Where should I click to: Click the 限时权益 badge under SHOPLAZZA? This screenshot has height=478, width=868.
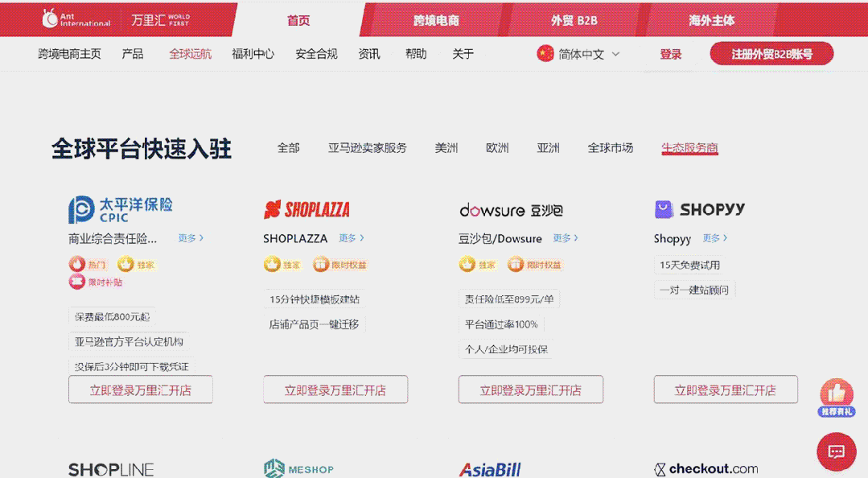point(339,265)
